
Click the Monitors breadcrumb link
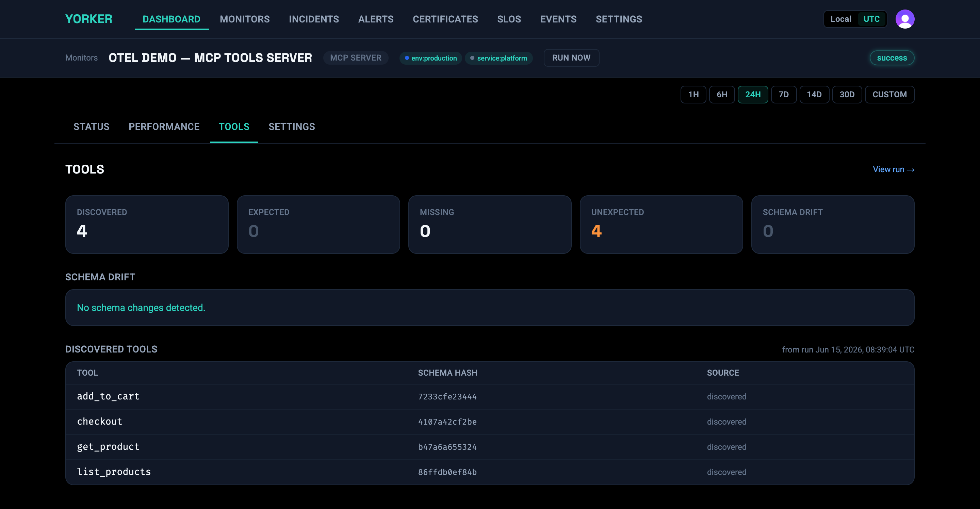point(81,58)
